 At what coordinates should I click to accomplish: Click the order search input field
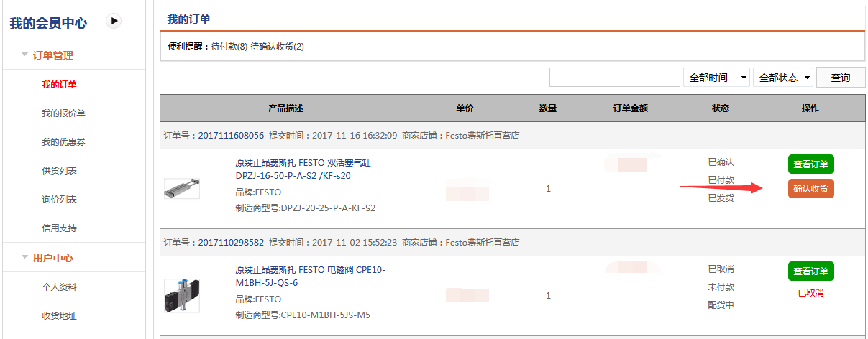tap(614, 78)
